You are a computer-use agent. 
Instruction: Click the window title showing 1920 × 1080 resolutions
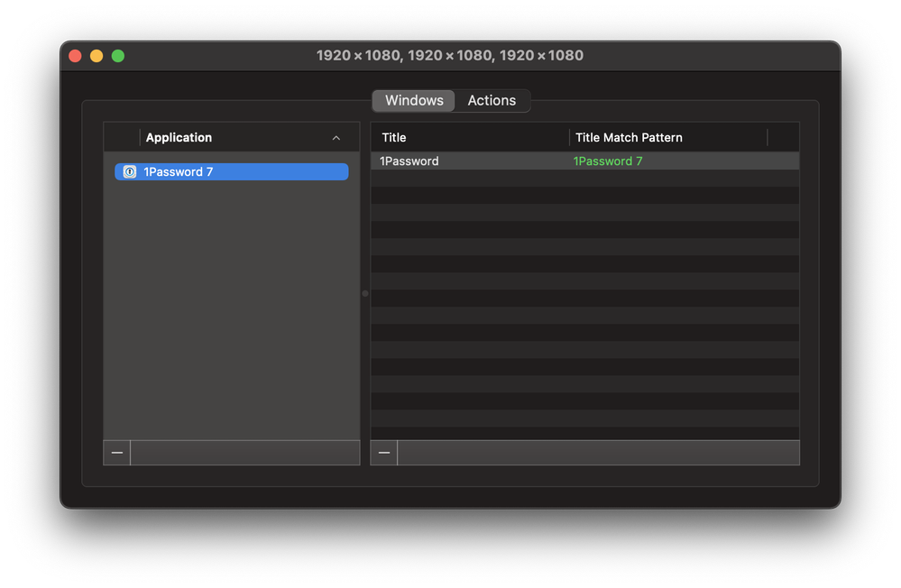[449, 55]
